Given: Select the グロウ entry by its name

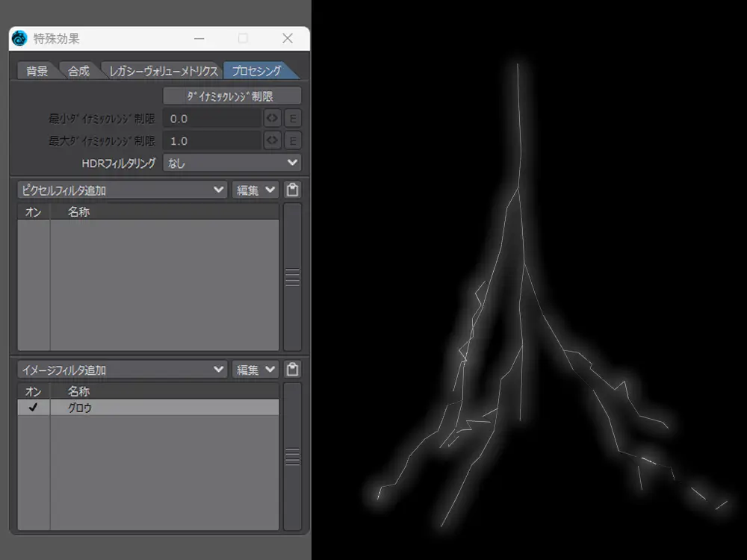Looking at the screenshot, I should coord(80,408).
